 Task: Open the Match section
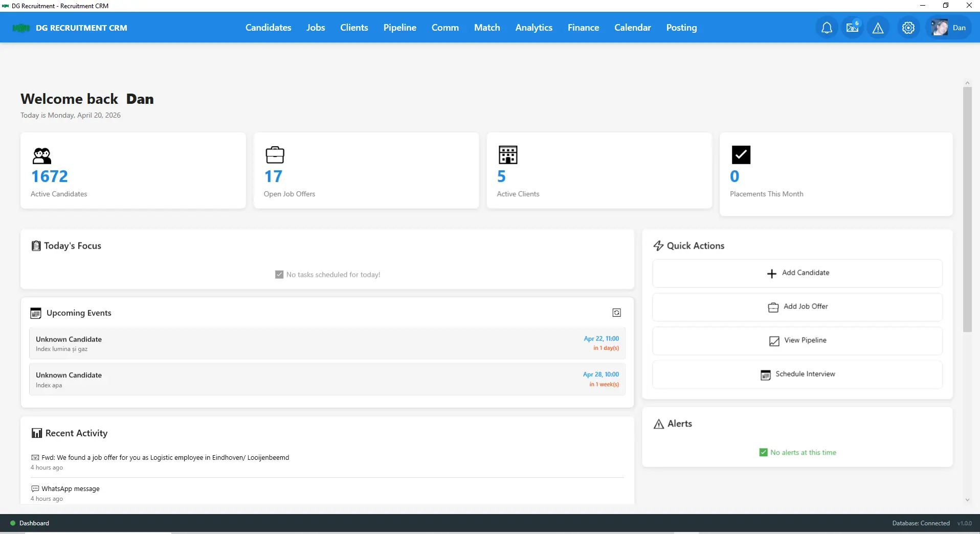click(487, 28)
